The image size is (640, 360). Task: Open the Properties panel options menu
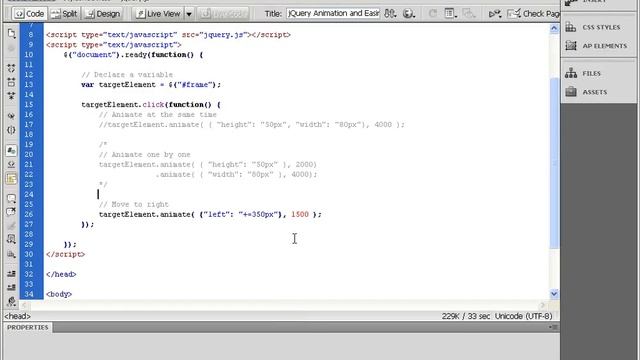[x=553, y=327]
